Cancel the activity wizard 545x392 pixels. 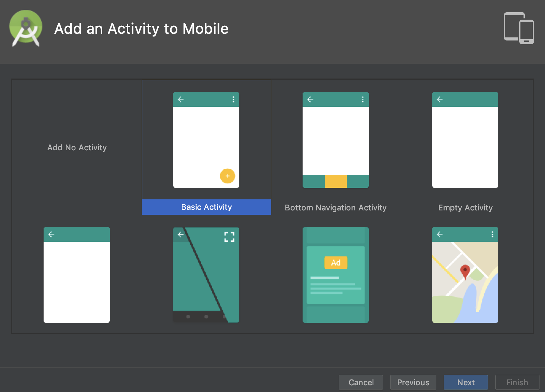[361, 382]
